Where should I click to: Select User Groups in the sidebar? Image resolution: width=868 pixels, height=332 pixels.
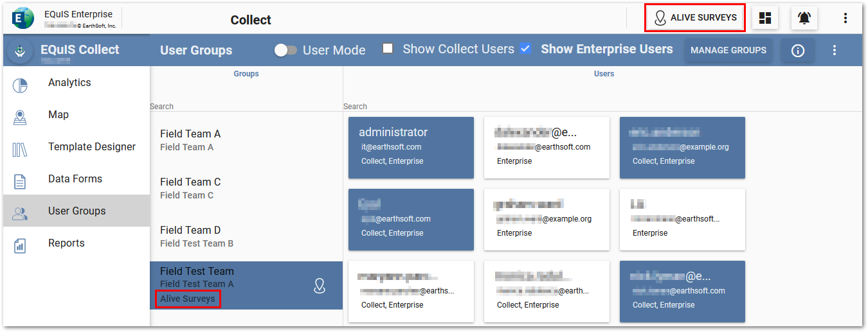[77, 211]
